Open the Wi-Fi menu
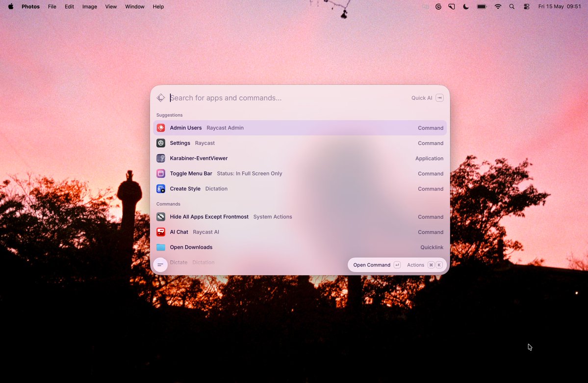This screenshot has width=588, height=383. (498, 6)
